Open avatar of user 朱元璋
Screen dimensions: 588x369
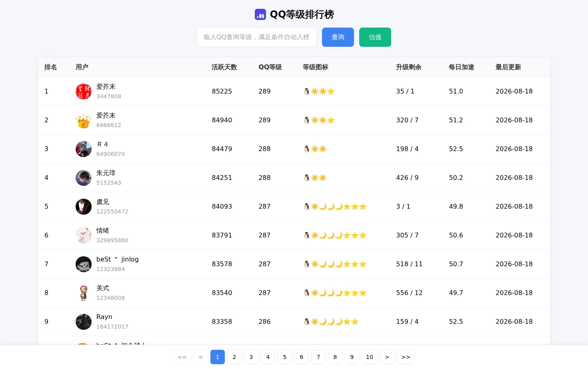click(x=84, y=178)
